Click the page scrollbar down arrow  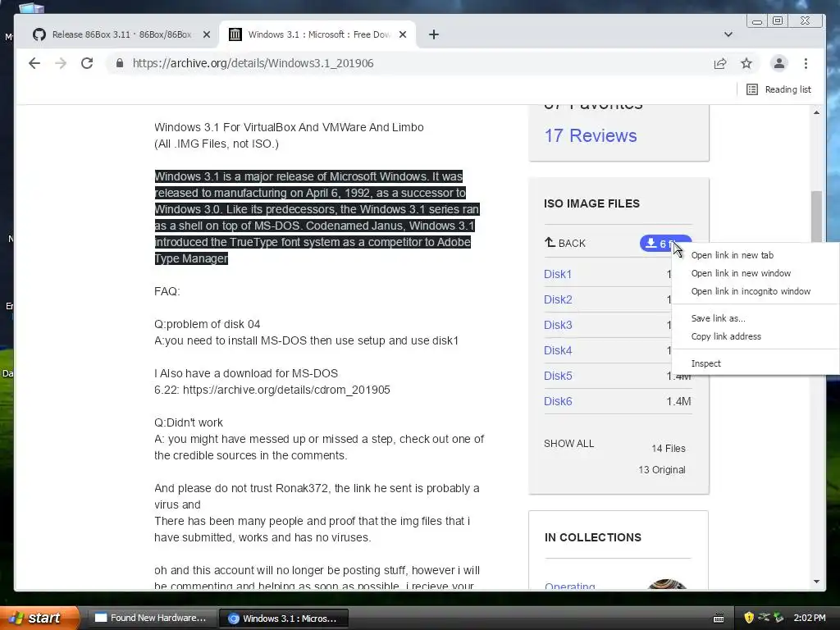[816, 582]
